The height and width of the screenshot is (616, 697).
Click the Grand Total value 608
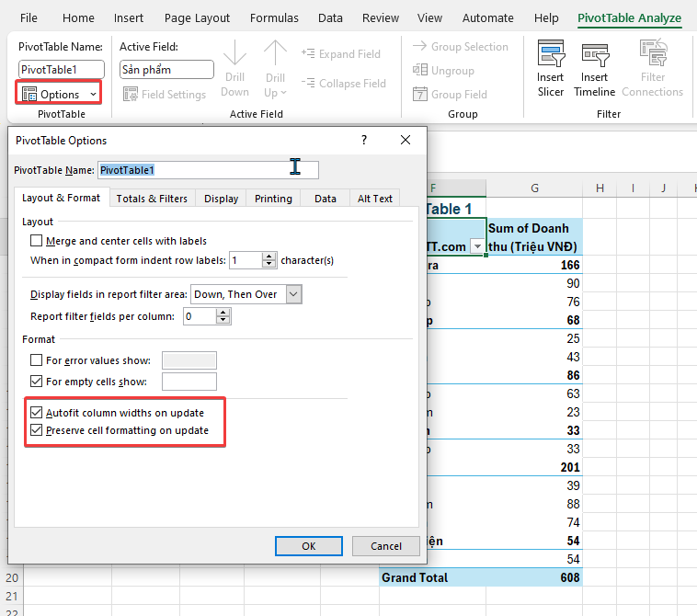click(x=534, y=577)
